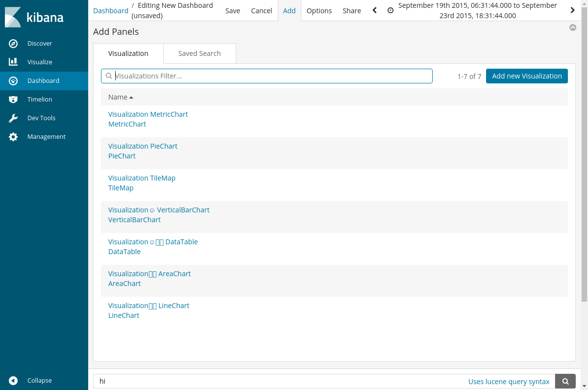Click Add in the top menu
The width and height of the screenshot is (588, 390).
click(x=289, y=11)
